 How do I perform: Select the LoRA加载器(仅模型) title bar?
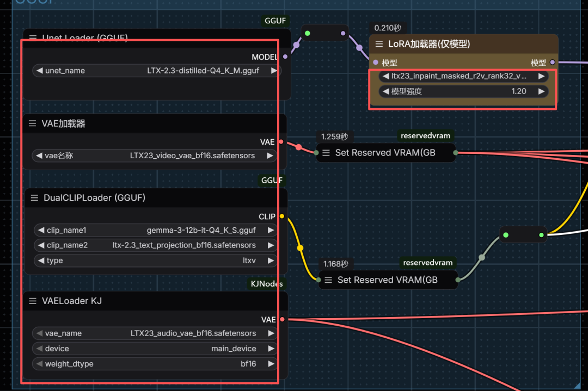point(463,44)
